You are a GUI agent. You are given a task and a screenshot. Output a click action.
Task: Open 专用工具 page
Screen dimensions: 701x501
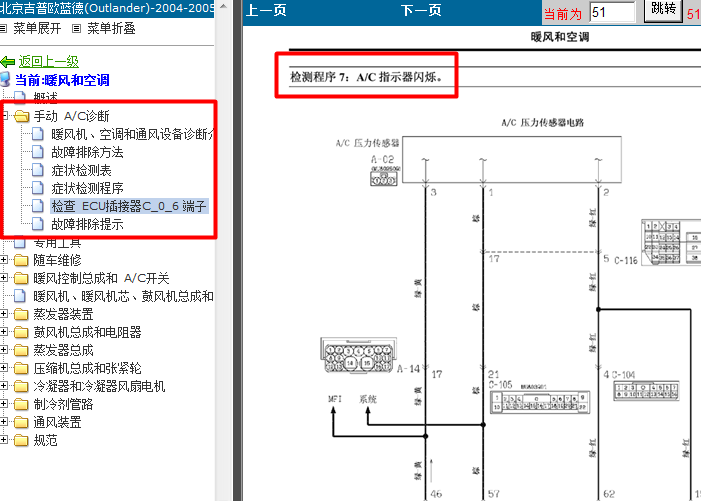click(57, 243)
